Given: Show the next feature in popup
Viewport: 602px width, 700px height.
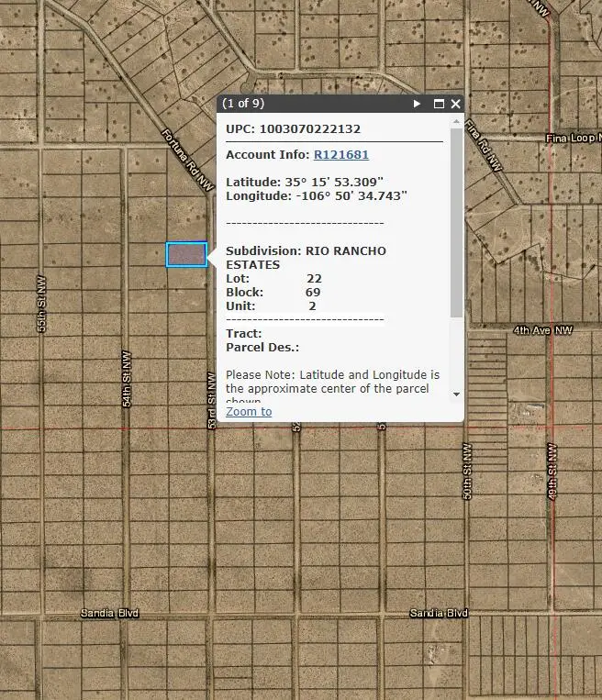Looking at the screenshot, I should click(x=418, y=105).
